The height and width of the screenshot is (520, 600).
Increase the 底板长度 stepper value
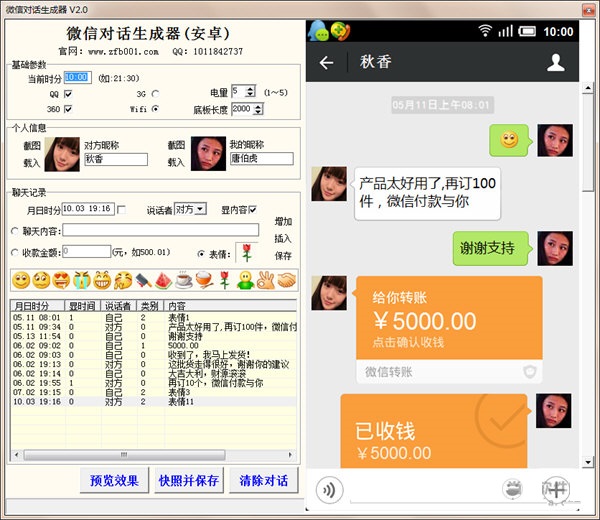tap(258, 107)
